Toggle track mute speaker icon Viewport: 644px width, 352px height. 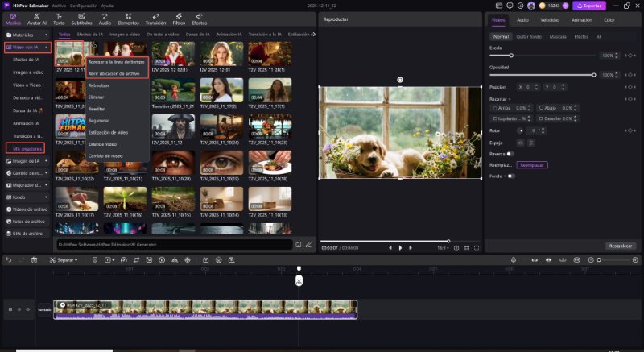pos(19,309)
